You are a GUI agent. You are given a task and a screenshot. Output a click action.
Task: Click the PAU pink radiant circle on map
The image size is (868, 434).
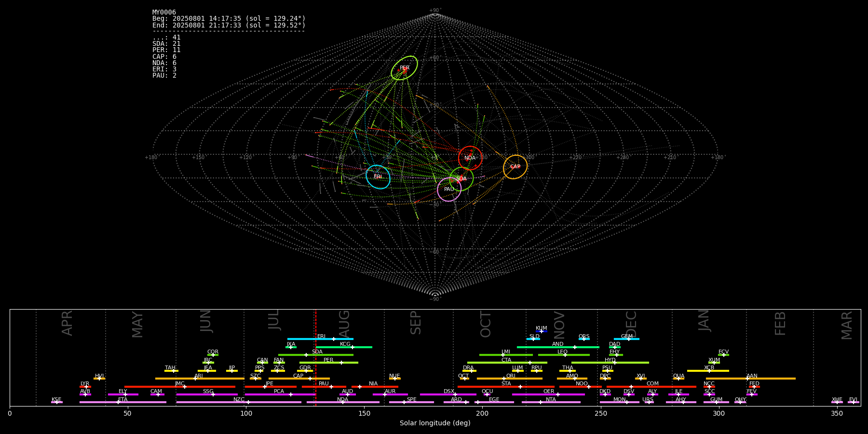point(449,190)
